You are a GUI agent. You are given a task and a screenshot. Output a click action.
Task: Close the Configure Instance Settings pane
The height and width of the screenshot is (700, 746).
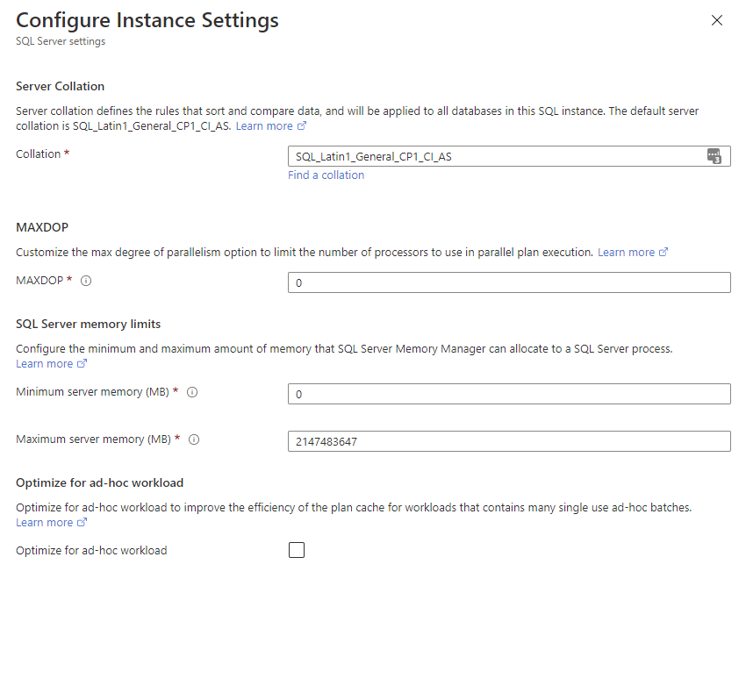[x=717, y=20]
